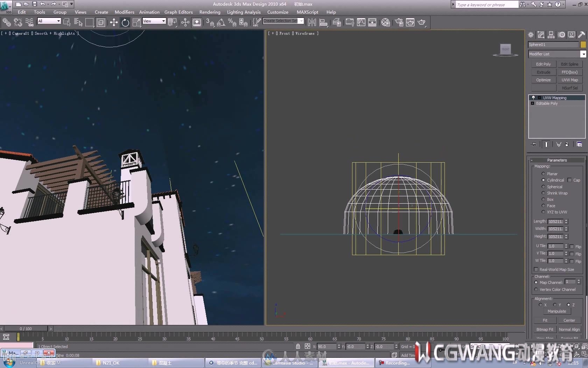The height and width of the screenshot is (368, 588).
Task: Open the Layer Manager
Action: tap(337, 22)
